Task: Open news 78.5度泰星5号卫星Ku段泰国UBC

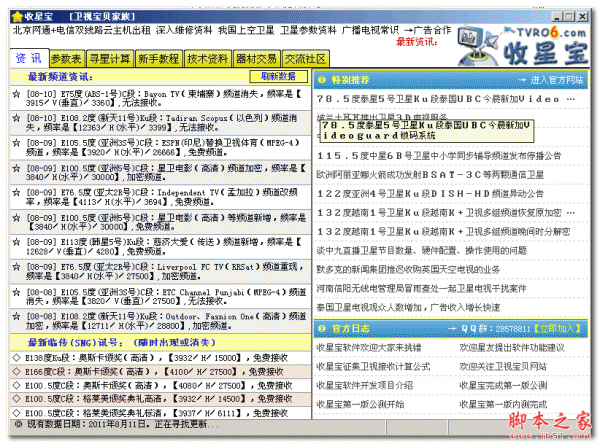Action: (x=446, y=99)
